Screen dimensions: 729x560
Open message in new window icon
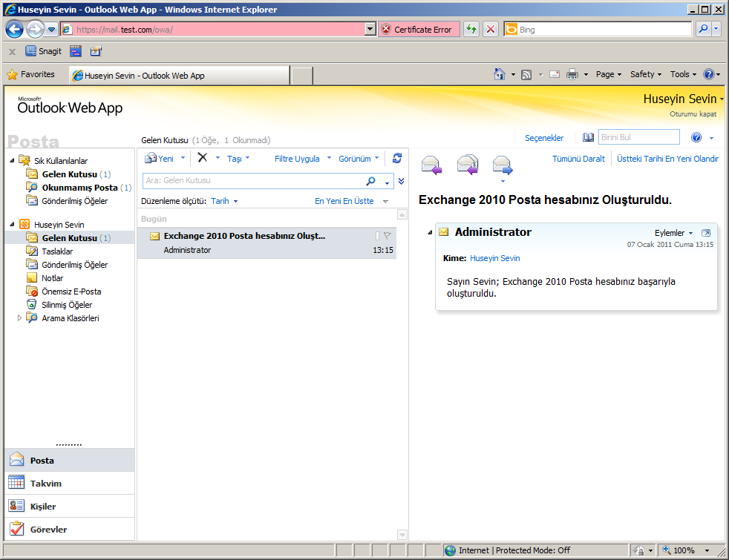tap(706, 233)
